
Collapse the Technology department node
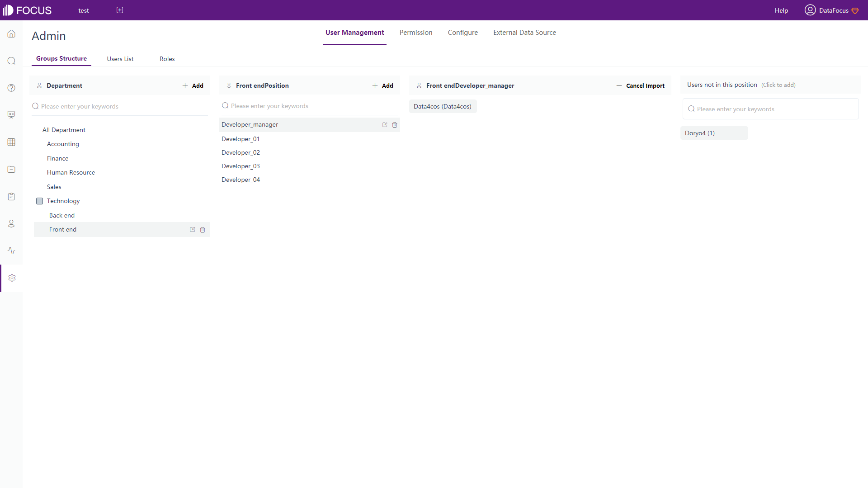pos(39,201)
